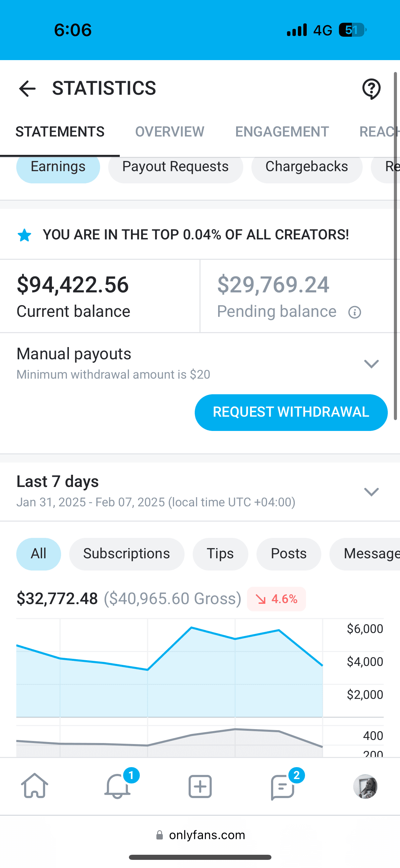Open the profile avatar thumbnail

[x=365, y=786]
